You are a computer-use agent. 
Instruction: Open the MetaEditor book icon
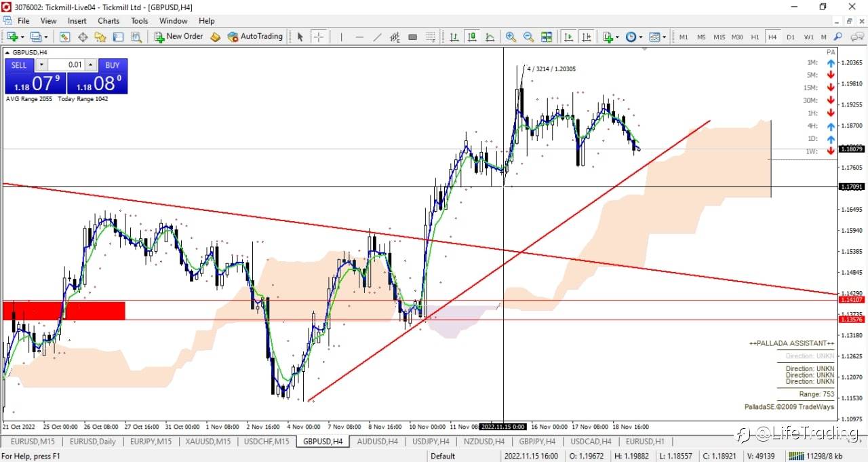215,37
